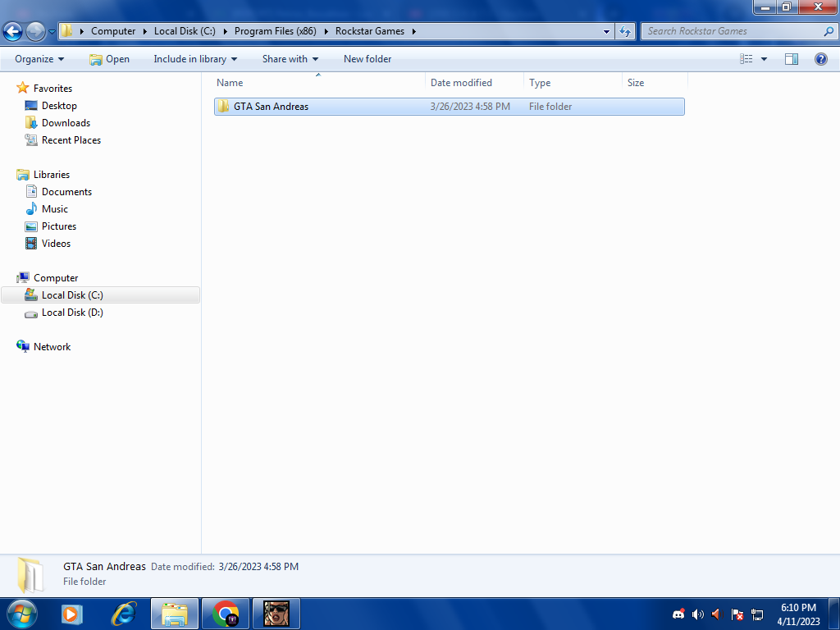Click the Change your view icon

tap(746, 59)
